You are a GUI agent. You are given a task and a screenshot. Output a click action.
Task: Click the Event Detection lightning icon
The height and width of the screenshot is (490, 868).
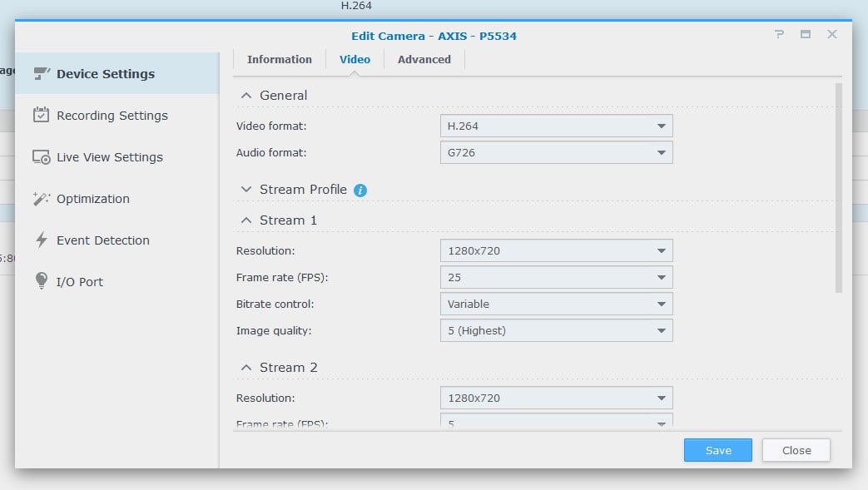tap(42, 240)
